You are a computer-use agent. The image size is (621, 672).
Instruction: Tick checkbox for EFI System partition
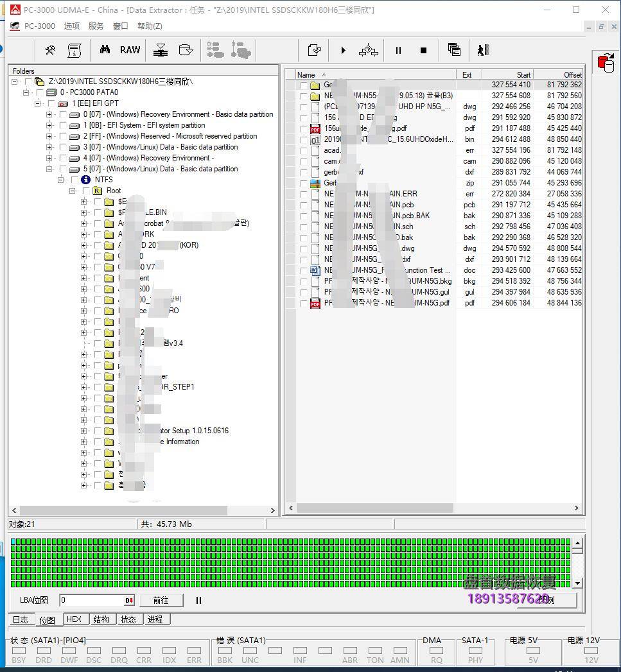(x=63, y=125)
